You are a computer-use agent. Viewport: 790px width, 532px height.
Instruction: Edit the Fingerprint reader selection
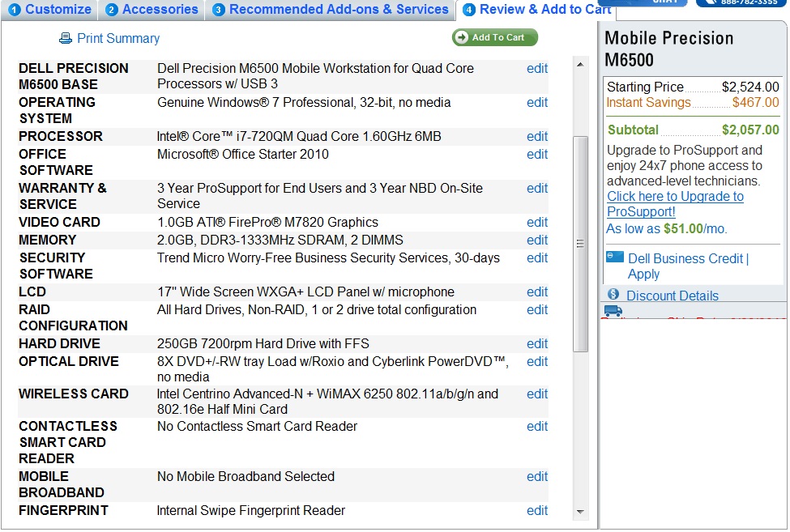coord(537,511)
